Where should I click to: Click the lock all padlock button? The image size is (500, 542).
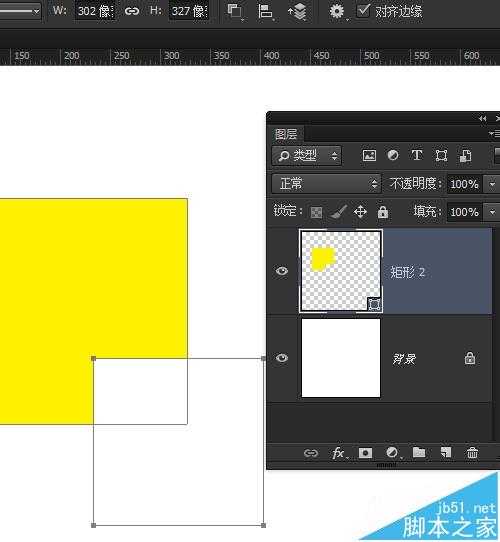pos(383,212)
